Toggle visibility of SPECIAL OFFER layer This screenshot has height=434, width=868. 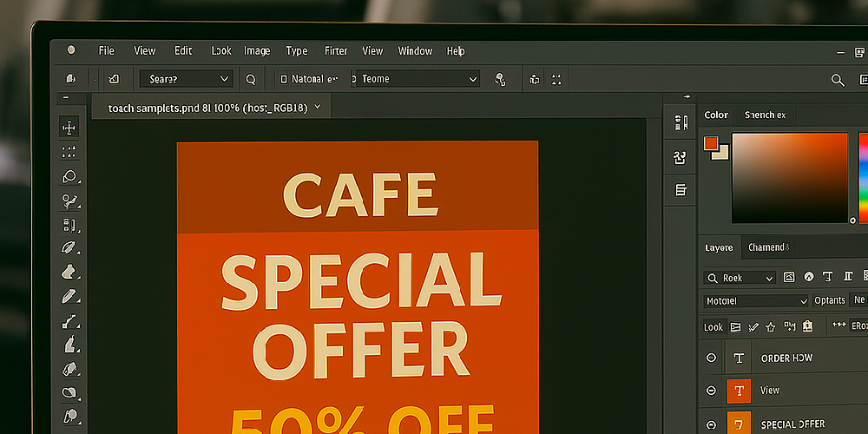(x=712, y=424)
